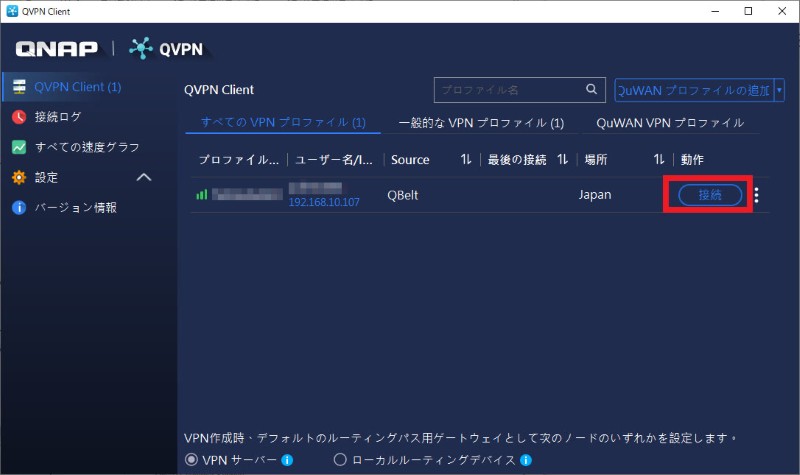Sort by the 最後の接続 column
Image resolution: width=800 pixels, height=475 pixels.
tap(562, 160)
